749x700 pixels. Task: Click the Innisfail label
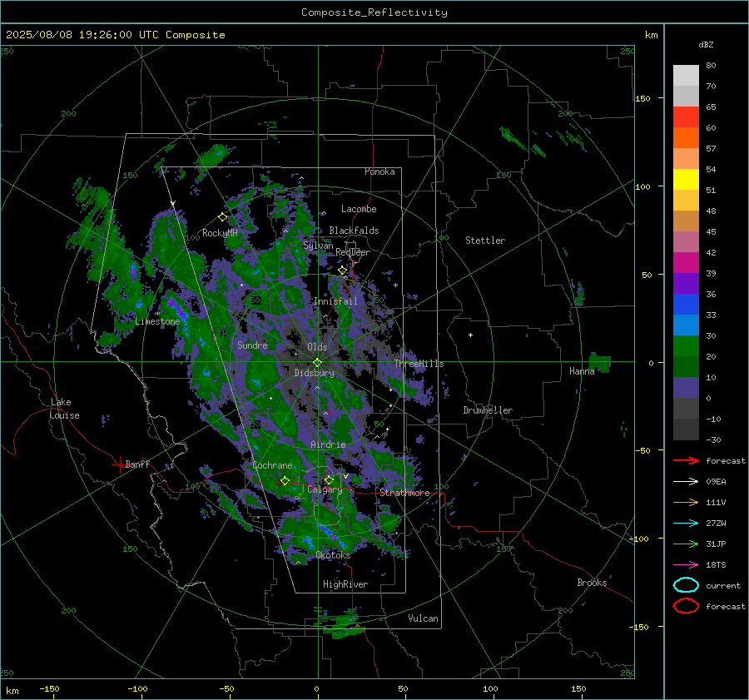[335, 301]
